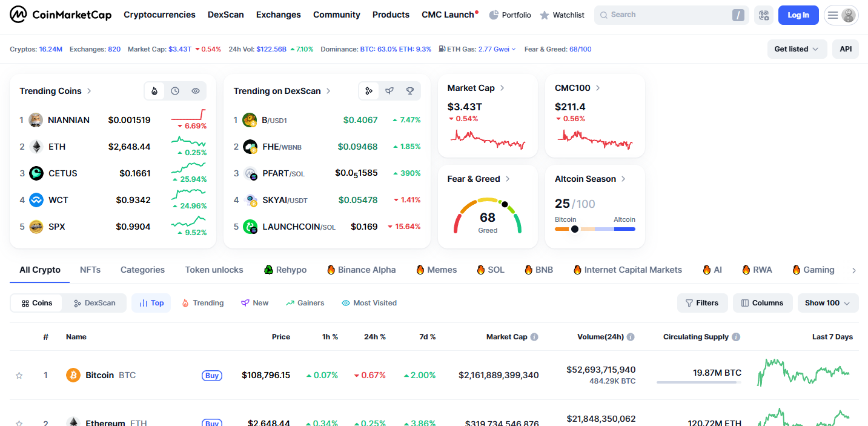Click the ETH coin icon in Trending Coins
This screenshot has height=426, width=868.
coord(36,147)
